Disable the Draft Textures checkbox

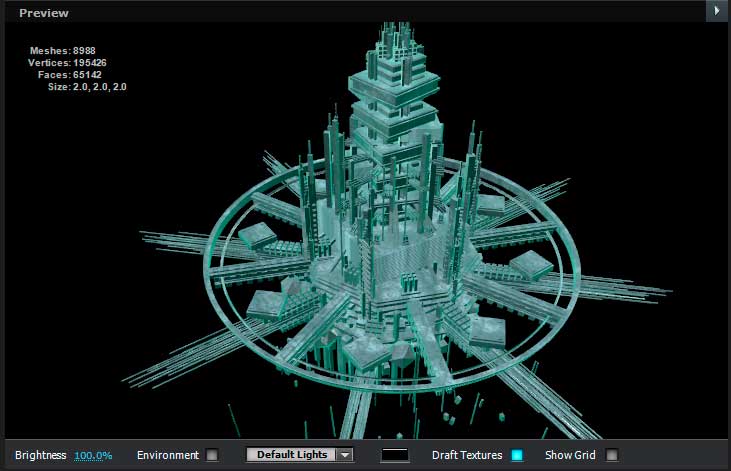click(517, 455)
